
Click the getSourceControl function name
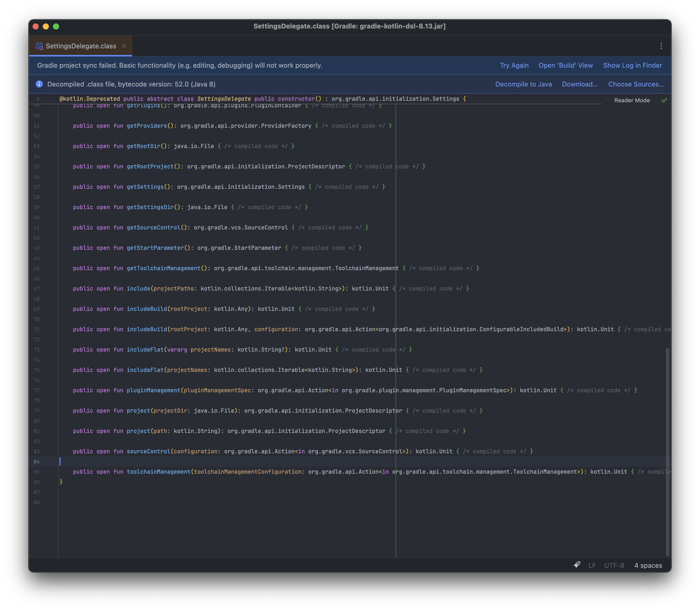coord(154,227)
